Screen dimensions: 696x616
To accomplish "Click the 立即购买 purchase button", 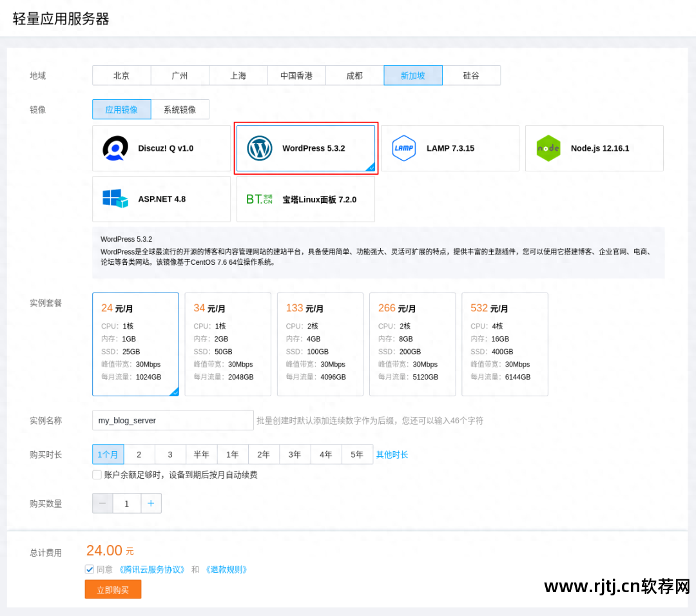I will 113,589.
